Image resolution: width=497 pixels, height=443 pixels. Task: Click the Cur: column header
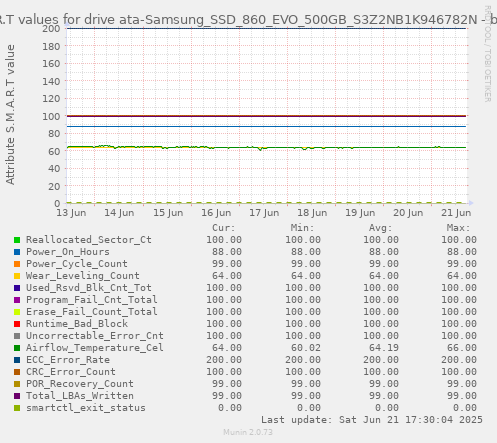224,228
